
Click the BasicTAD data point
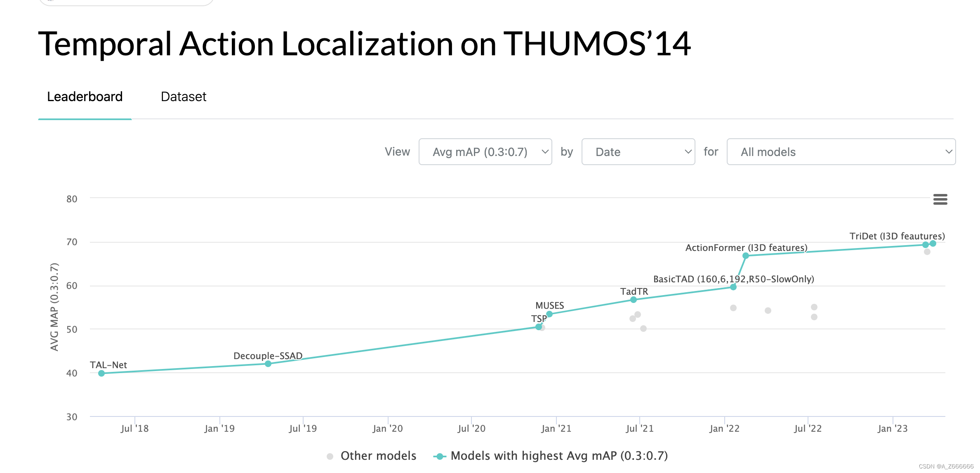(x=733, y=287)
